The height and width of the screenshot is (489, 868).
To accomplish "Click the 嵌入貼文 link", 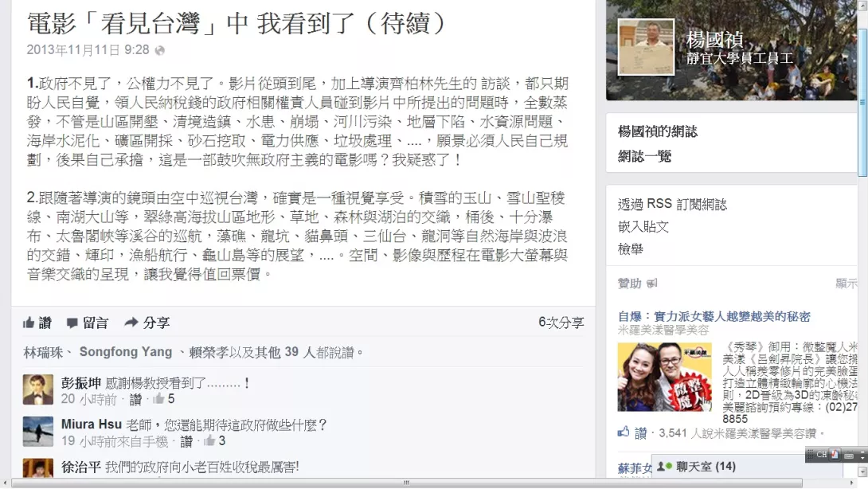I will (643, 226).
